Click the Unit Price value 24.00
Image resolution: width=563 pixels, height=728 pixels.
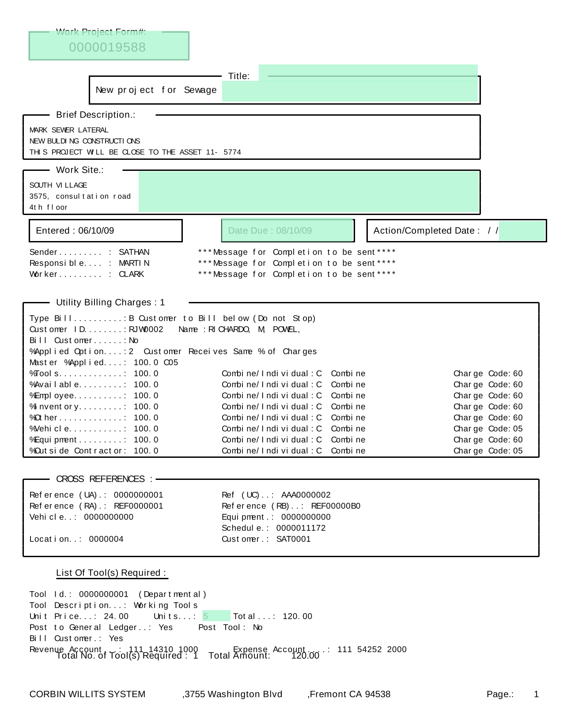(116, 616)
